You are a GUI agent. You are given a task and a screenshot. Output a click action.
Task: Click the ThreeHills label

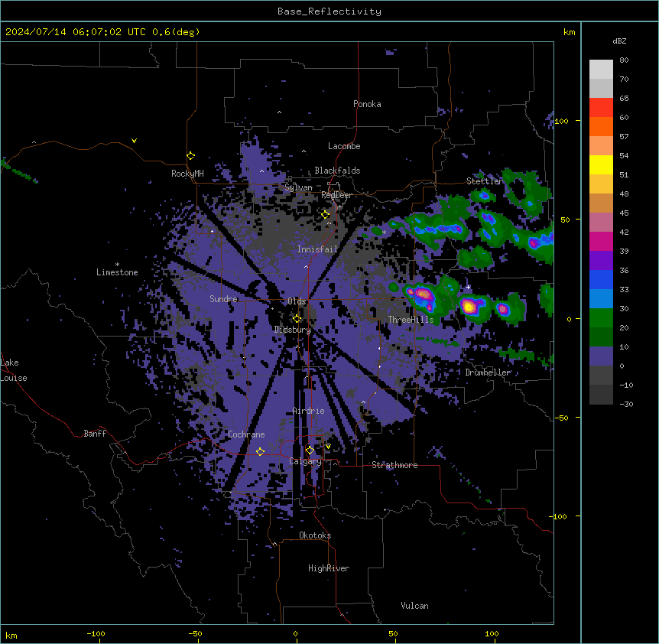click(411, 320)
